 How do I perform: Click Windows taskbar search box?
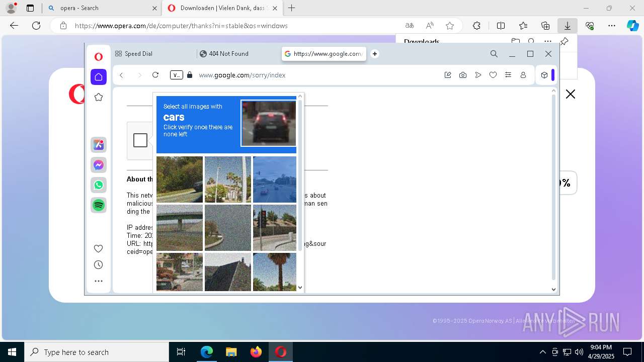coord(97,352)
